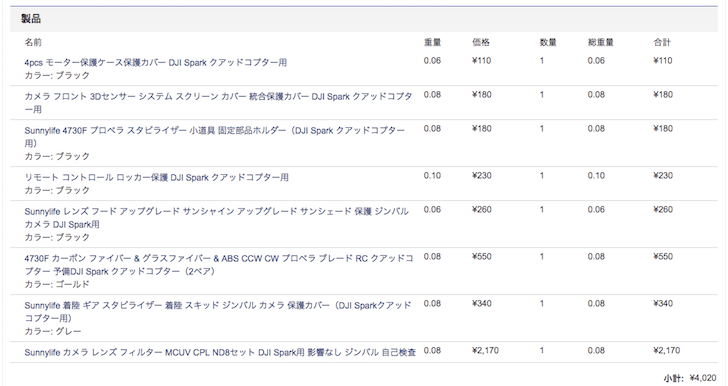This screenshot has height=386, width=728.
Task: Click the 数量 column header
Action: [548, 42]
